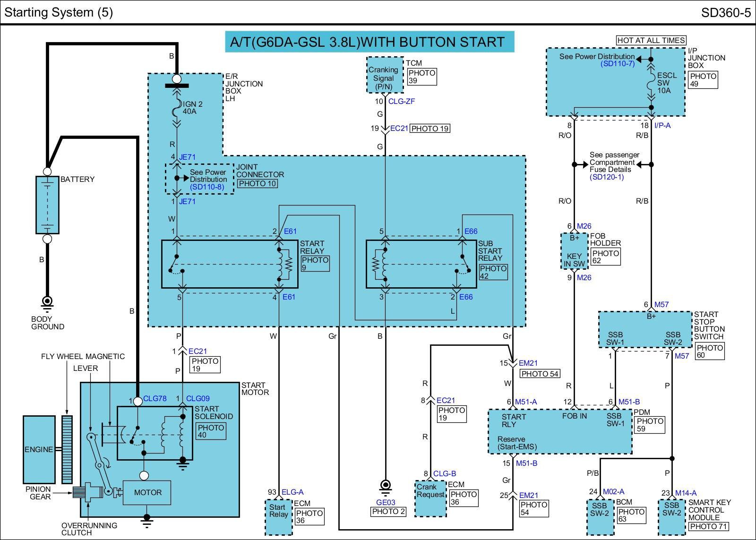Select the GE03 ground symbol
Image resolution: width=756 pixels, height=540 pixels.
tap(385, 487)
